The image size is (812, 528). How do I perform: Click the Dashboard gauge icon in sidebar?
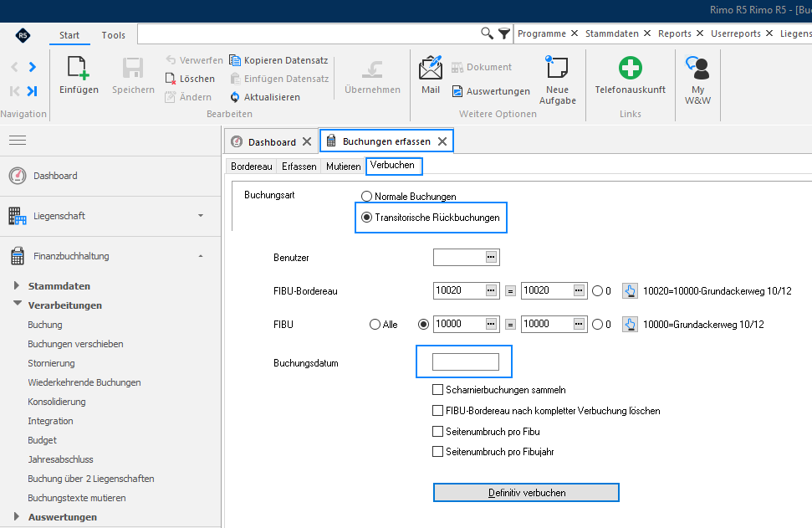pyautogui.click(x=18, y=176)
